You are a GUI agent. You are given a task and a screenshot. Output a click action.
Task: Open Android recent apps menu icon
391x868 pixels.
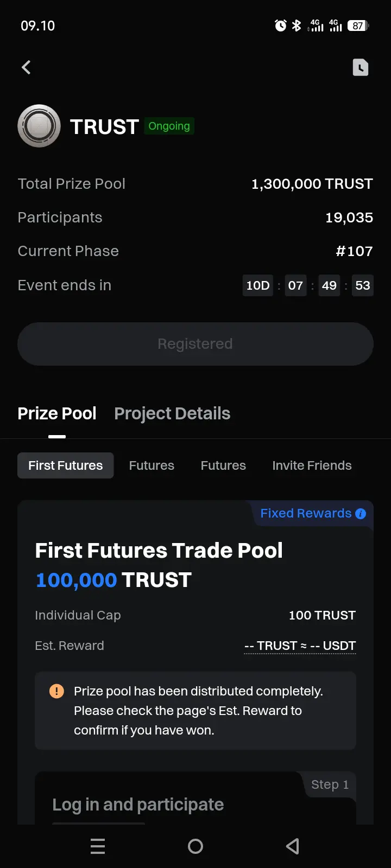pyautogui.click(x=98, y=846)
